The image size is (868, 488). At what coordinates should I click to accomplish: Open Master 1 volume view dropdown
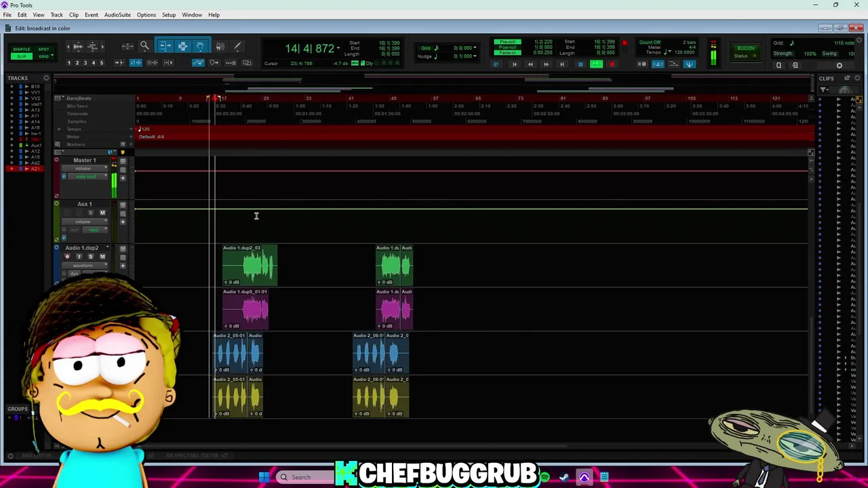84,169
